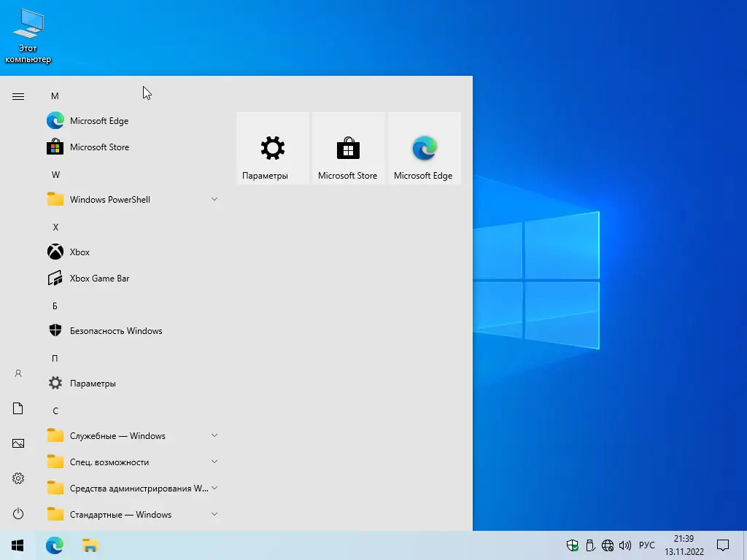
Task: Click the Microsoft Edge pinned tile
Action: [425, 148]
